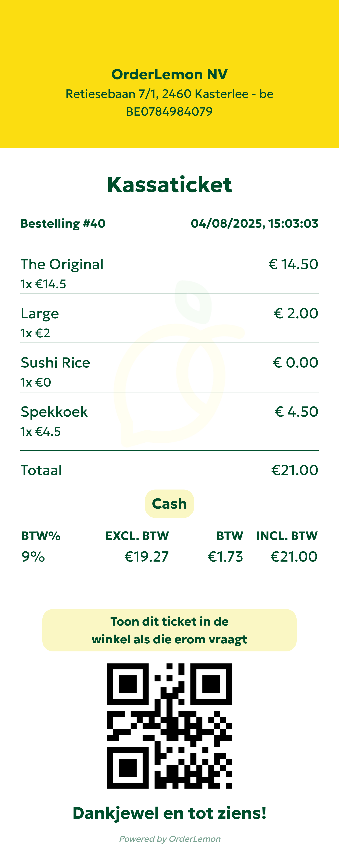Select the Bestelling #40 order label
Image resolution: width=339 pixels, height=868 pixels.
click(63, 223)
